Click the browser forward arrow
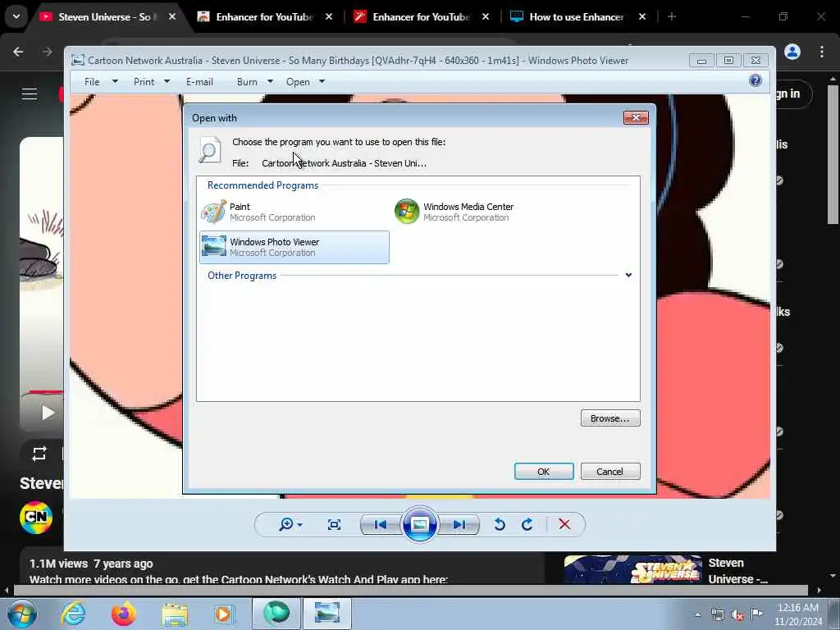 tap(47, 52)
